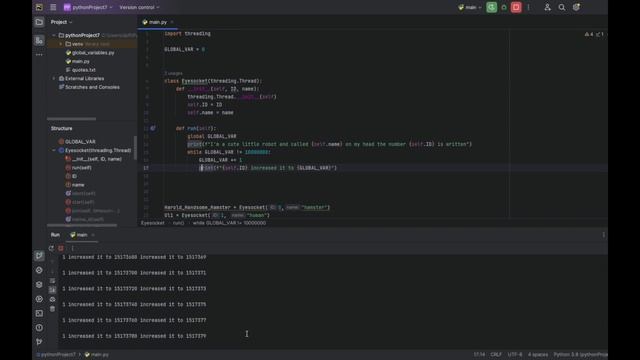
Task: Click while GLOBAL_VAR breadcrumb below editor
Action: coord(229,223)
